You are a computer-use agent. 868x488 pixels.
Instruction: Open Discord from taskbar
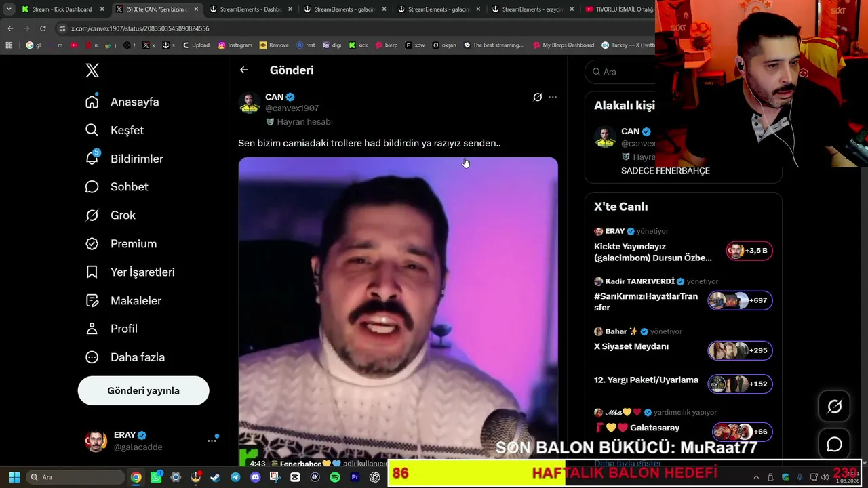point(255,477)
